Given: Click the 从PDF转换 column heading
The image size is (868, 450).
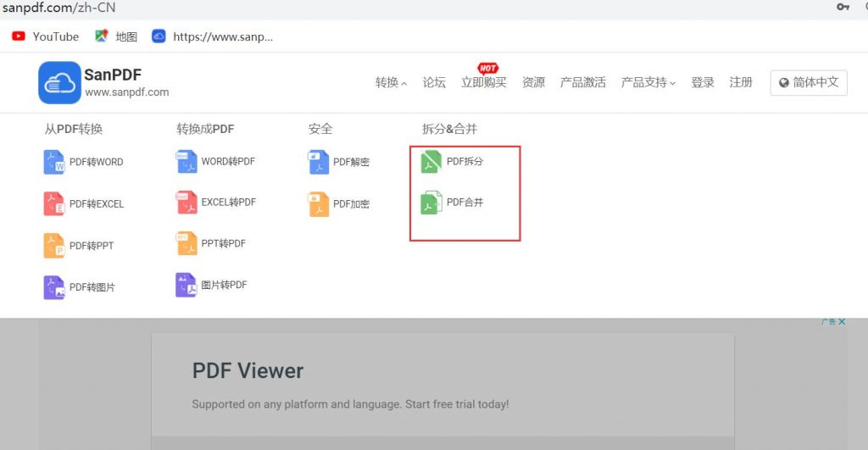Looking at the screenshot, I should (74, 129).
